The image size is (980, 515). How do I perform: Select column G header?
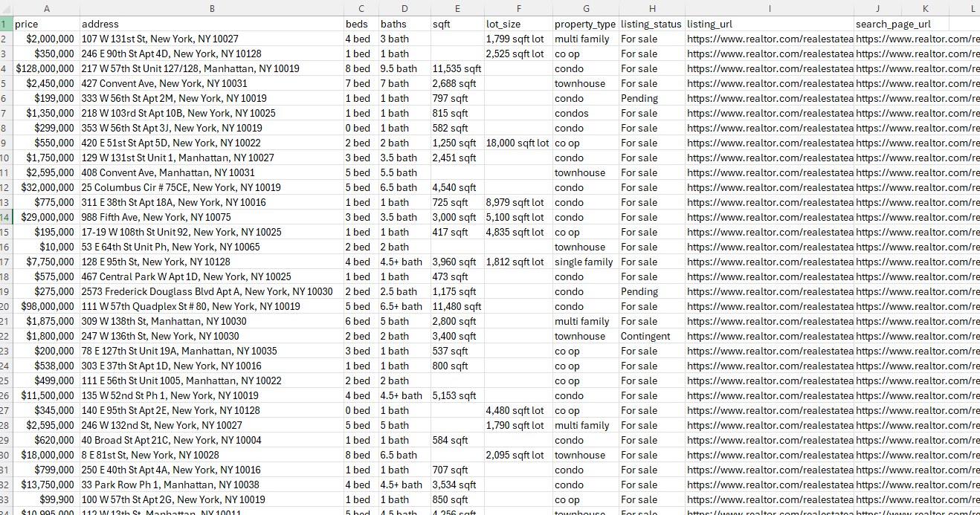click(586, 8)
